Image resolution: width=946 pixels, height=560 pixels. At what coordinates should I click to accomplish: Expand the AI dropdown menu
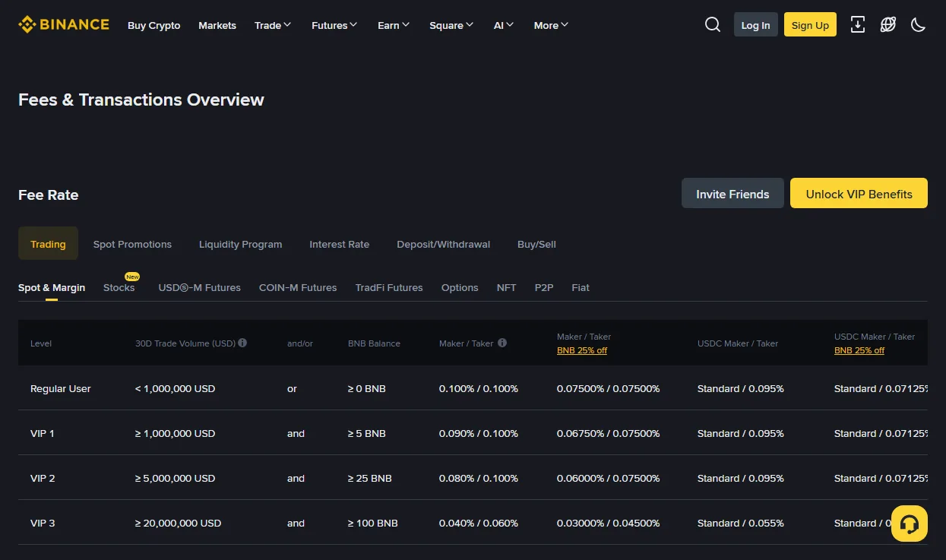504,25
